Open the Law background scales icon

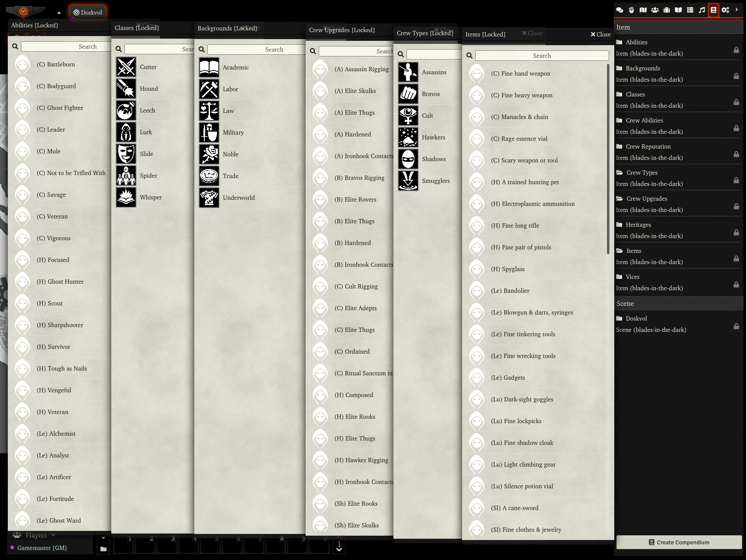tap(209, 111)
